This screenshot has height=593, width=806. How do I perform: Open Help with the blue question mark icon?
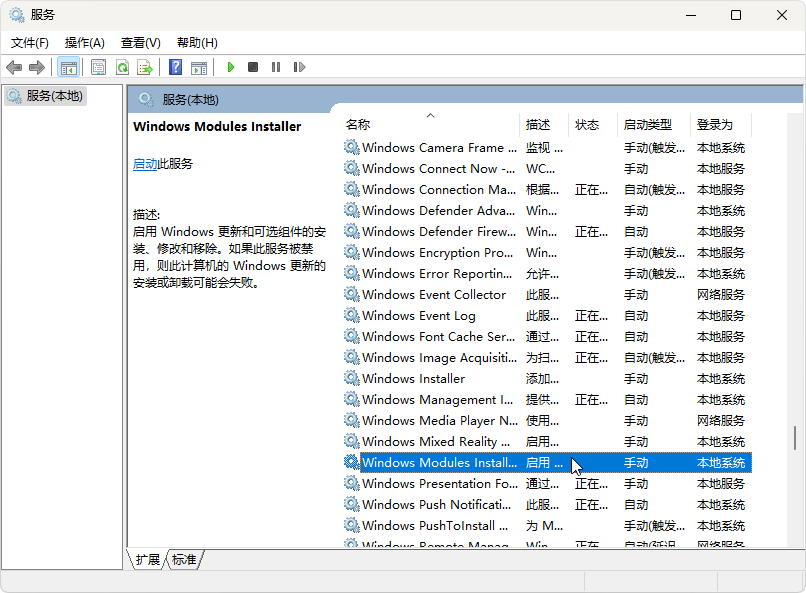pos(175,67)
